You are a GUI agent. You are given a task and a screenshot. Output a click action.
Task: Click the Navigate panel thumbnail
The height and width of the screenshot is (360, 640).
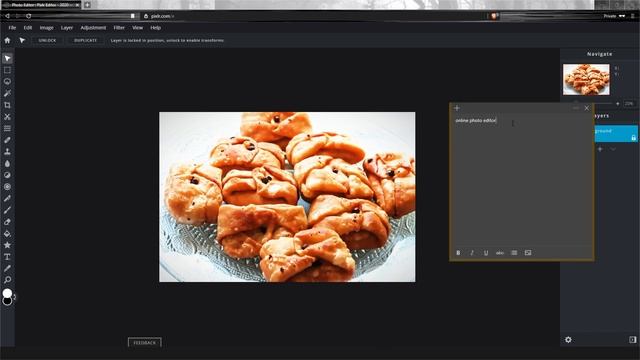[586, 80]
